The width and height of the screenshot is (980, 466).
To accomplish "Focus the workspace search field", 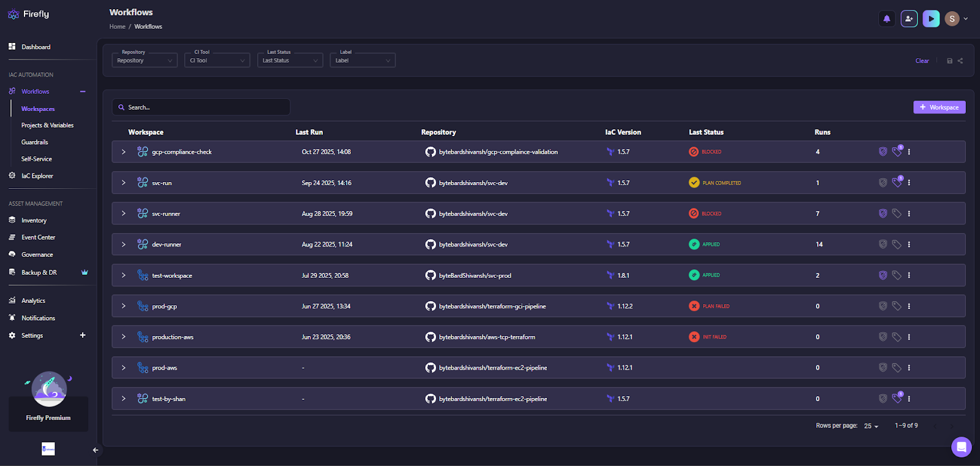I will (201, 107).
